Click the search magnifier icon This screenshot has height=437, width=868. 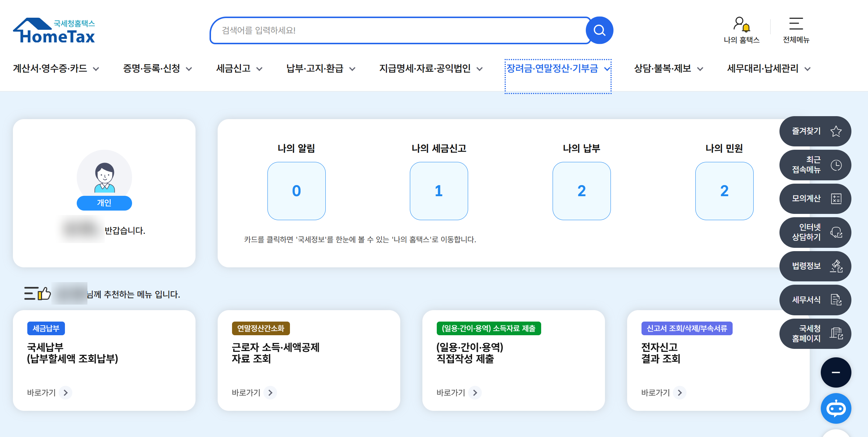(599, 30)
